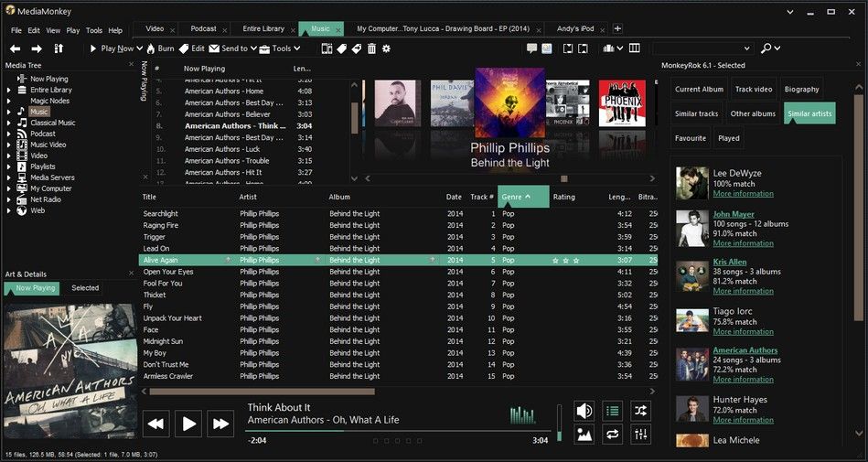Click the magnifier search icon
Image resolution: width=868 pixels, height=462 pixels.
766,48
